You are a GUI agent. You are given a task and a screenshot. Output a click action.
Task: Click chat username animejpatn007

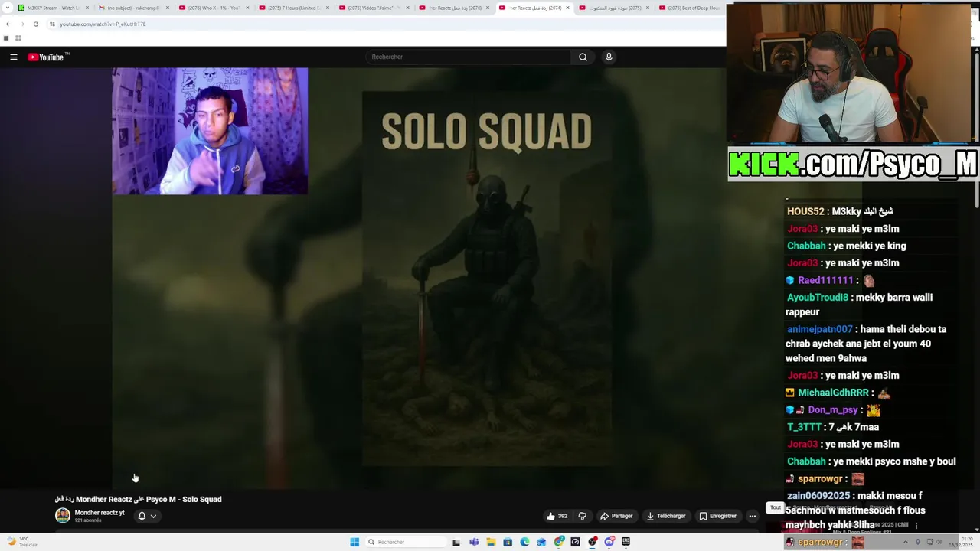(819, 329)
